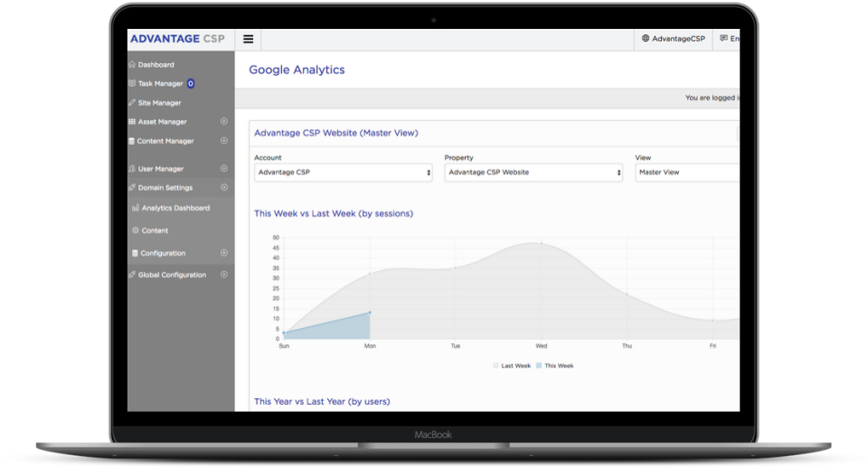The image size is (868, 467).
Task: Expand the Configuration submenu
Action: (224, 253)
